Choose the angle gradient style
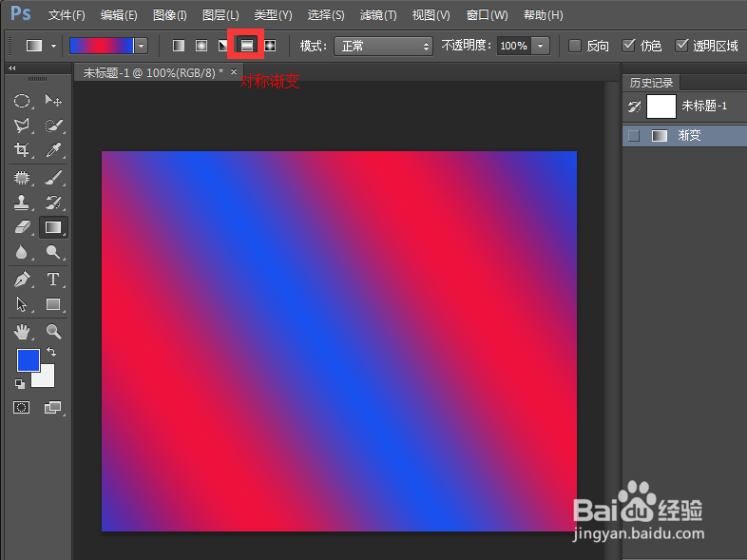Screen dimensions: 747x560 click(x=223, y=46)
